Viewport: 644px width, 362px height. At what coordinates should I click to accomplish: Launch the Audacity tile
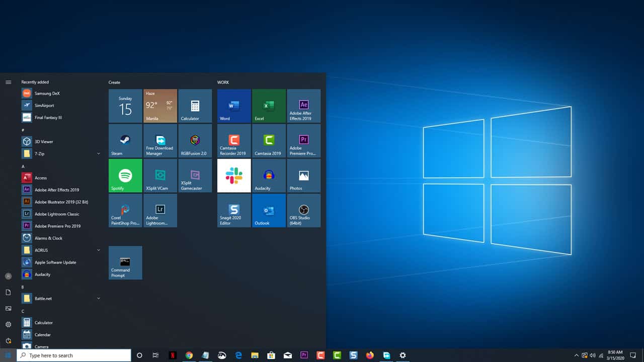pyautogui.click(x=268, y=175)
